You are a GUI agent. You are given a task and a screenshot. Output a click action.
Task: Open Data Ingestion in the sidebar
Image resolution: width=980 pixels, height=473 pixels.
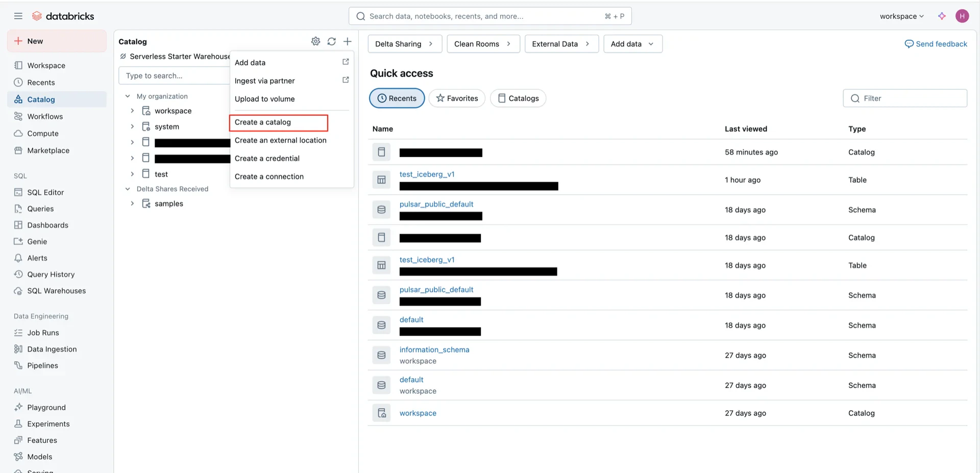point(57,349)
